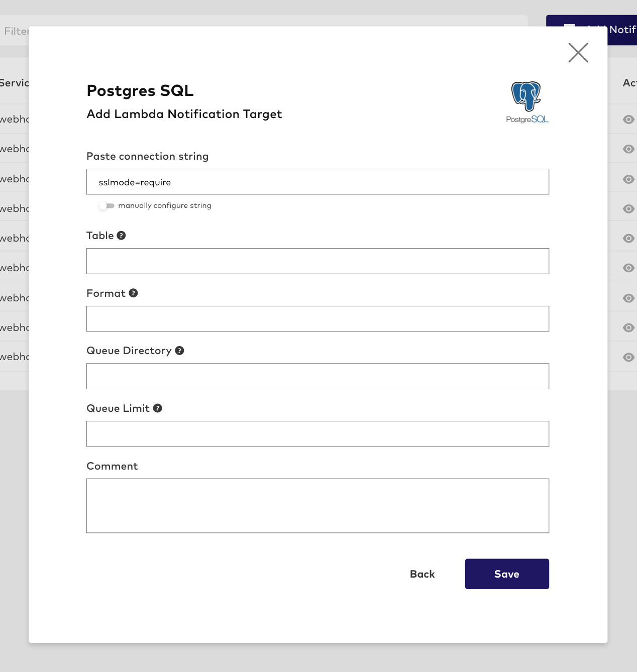Click inside the Table input field
This screenshot has width=637, height=672.
click(317, 261)
